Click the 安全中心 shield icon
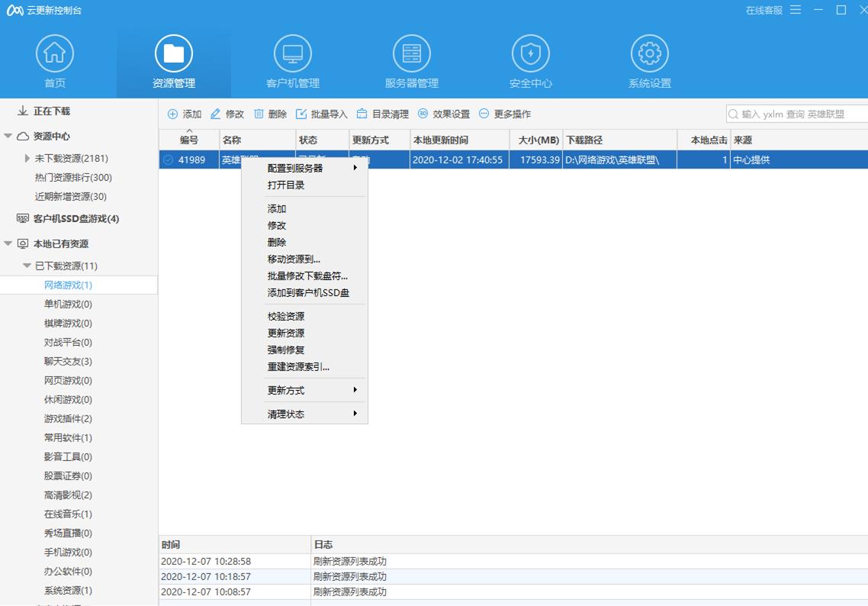This screenshot has height=606, width=868. pos(530,53)
